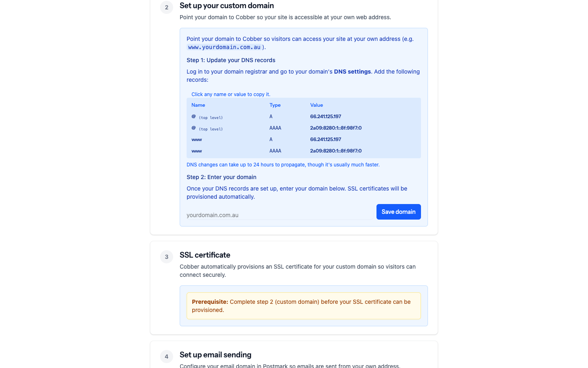The image size is (588, 368).
Task: Copy the www name in the AAAA row
Action: [197, 151]
